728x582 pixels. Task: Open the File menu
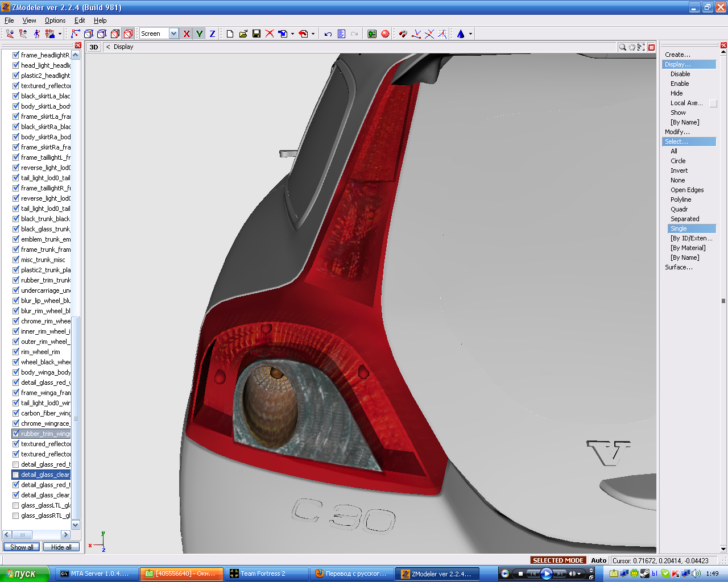click(10, 20)
